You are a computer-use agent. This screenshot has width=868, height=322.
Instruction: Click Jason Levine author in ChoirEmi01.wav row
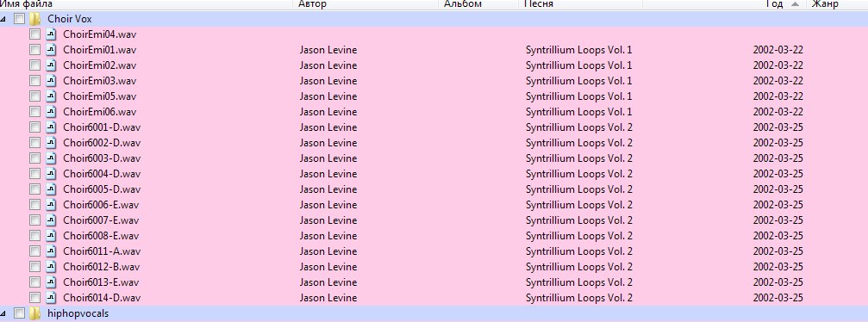[x=328, y=50]
